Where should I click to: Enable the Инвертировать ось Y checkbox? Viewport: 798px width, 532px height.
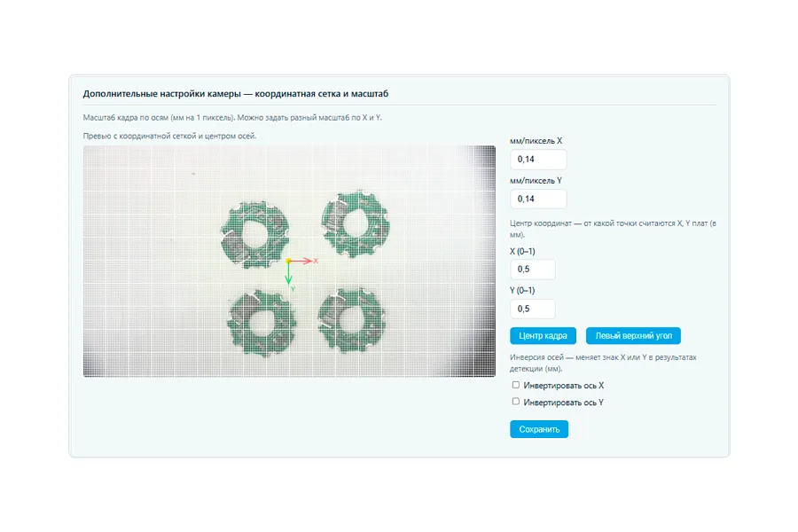pyautogui.click(x=515, y=402)
